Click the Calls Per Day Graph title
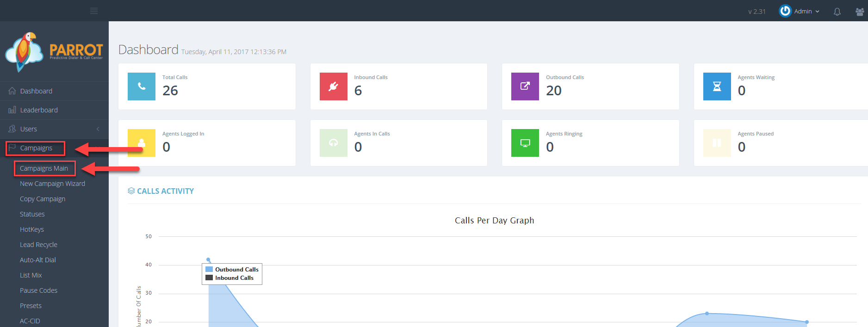 tap(494, 221)
